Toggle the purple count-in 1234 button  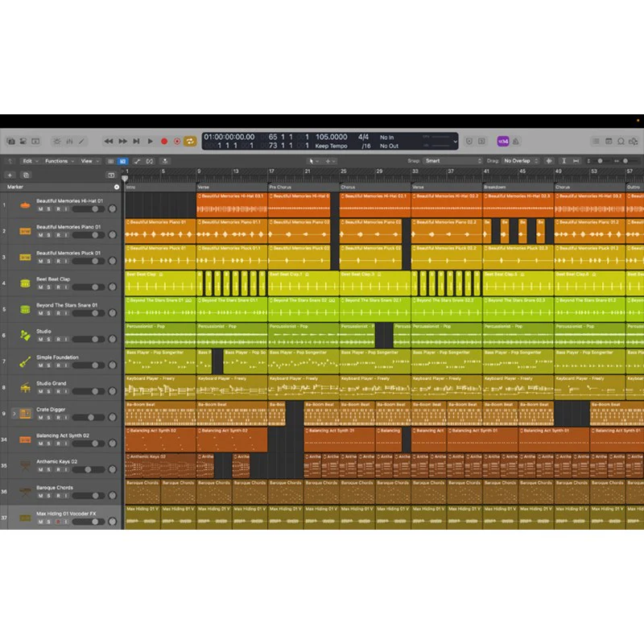[503, 142]
